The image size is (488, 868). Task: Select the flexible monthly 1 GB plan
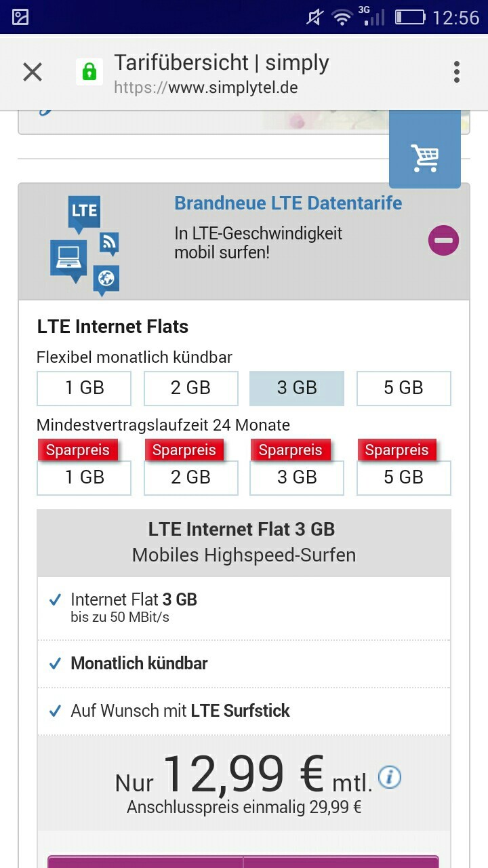point(84,388)
